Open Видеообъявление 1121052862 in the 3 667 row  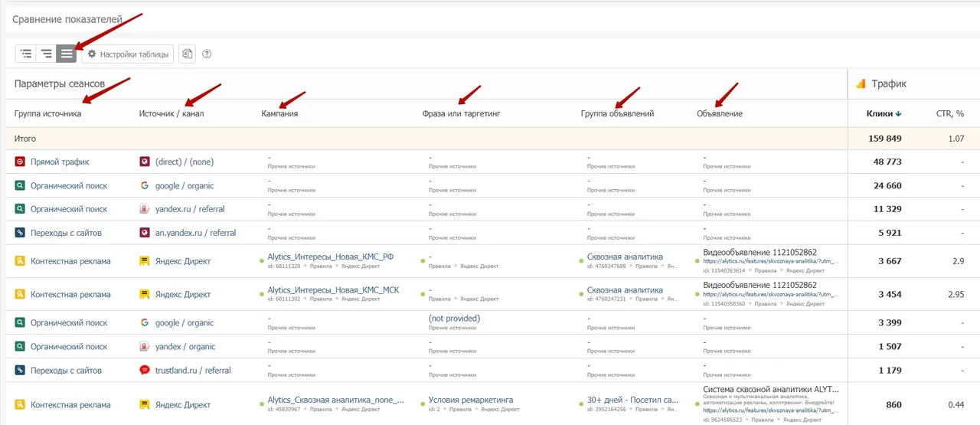click(759, 252)
